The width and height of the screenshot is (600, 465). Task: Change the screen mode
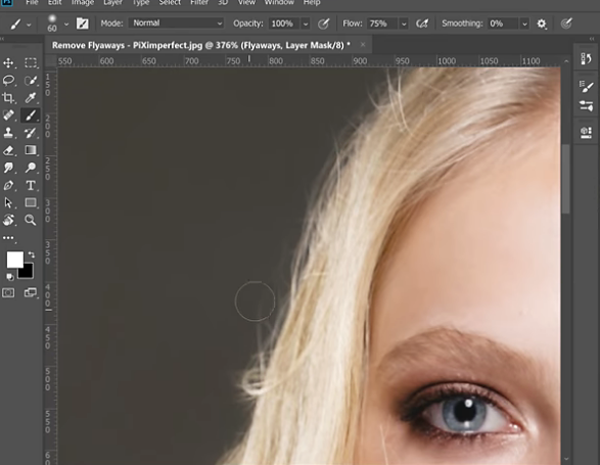coord(31,293)
